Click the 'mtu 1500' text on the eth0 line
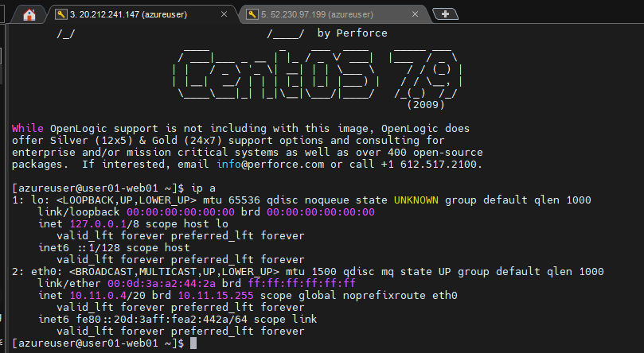Image resolution: width=644 pixels, height=353 pixels. [311, 271]
